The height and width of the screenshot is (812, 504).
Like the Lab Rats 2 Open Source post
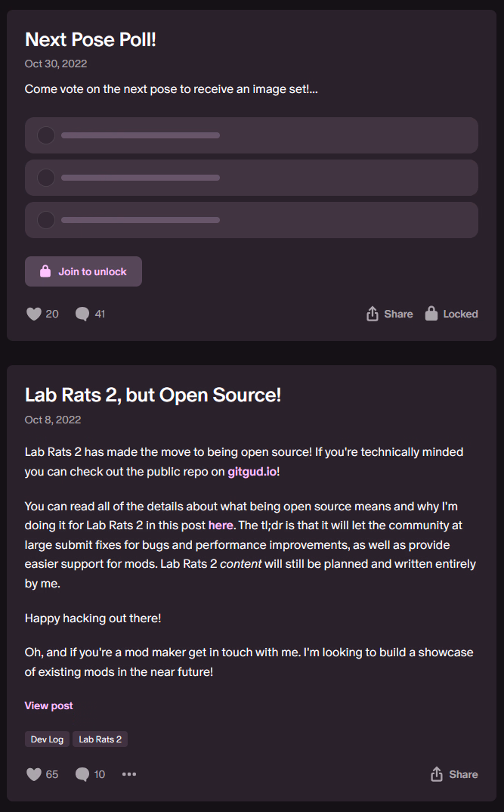pyautogui.click(x=34, y=774)
